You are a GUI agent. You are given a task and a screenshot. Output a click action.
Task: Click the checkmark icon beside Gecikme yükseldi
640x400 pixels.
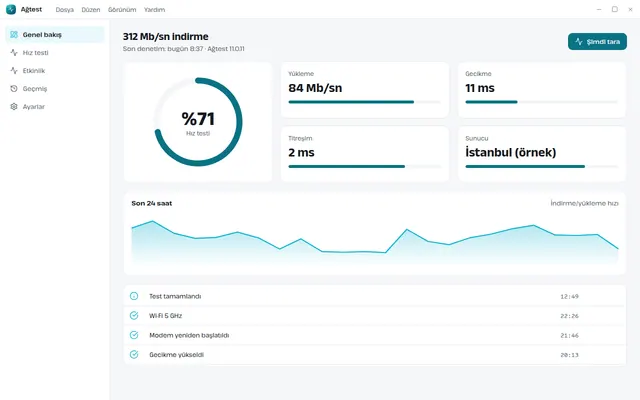134,354
